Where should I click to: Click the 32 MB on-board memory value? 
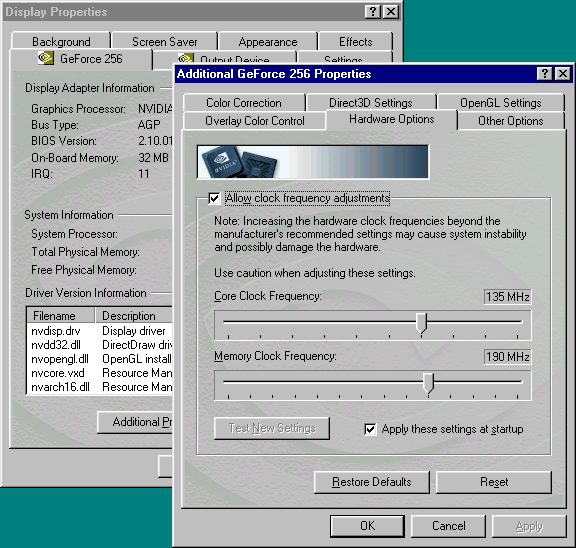(153, 158)
